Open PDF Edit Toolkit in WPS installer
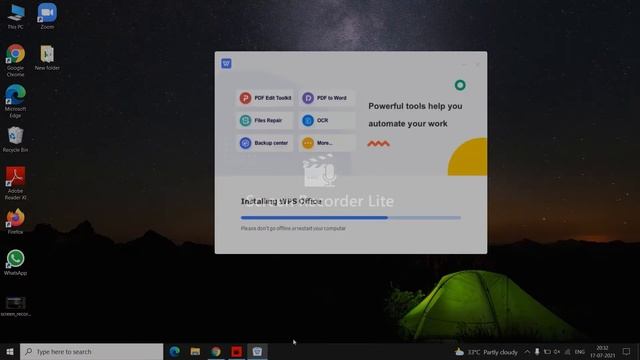The height and width of the screenshot is (360, 640). click(264, 98)
